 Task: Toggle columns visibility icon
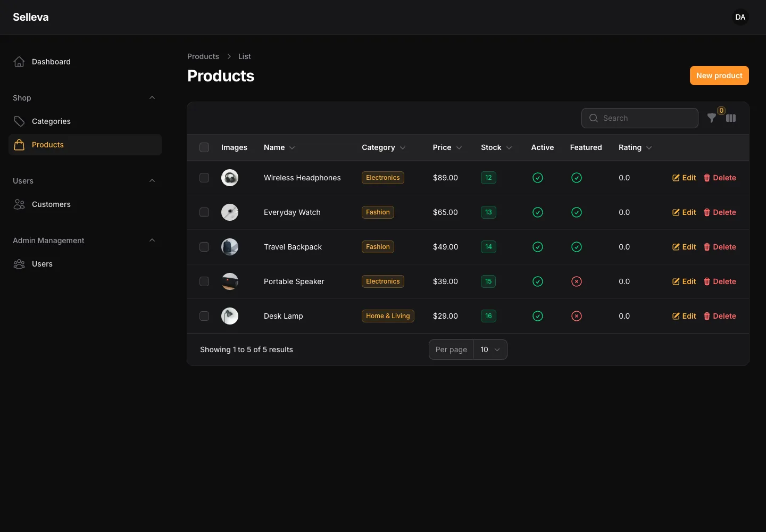click(x=731, y=118)
